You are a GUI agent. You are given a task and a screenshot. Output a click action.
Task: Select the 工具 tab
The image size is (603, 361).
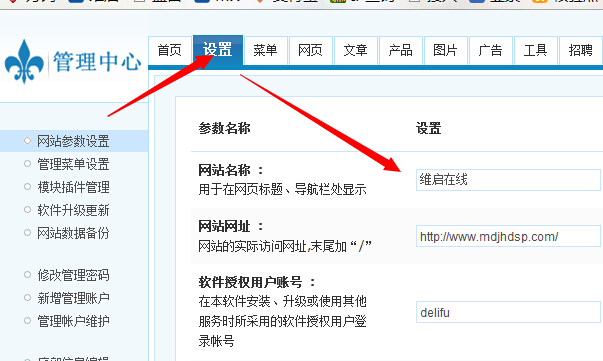(x=535, y=50)
